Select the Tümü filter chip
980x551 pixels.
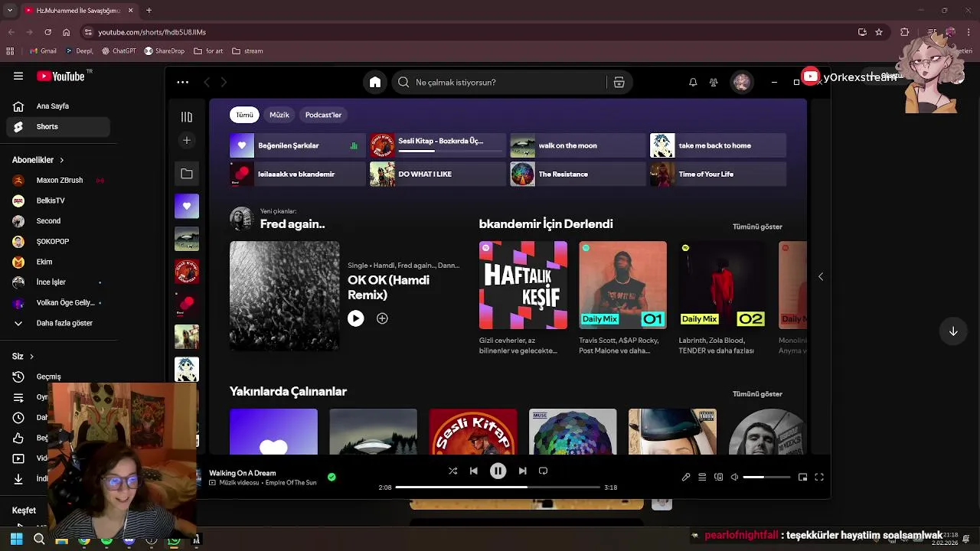point(244,115)
